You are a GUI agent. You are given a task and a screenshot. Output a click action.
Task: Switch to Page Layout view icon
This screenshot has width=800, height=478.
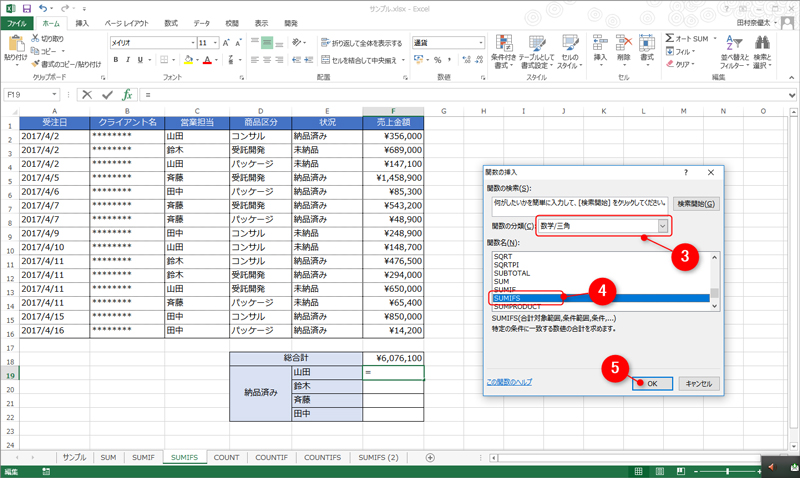(x=660, y=471)
